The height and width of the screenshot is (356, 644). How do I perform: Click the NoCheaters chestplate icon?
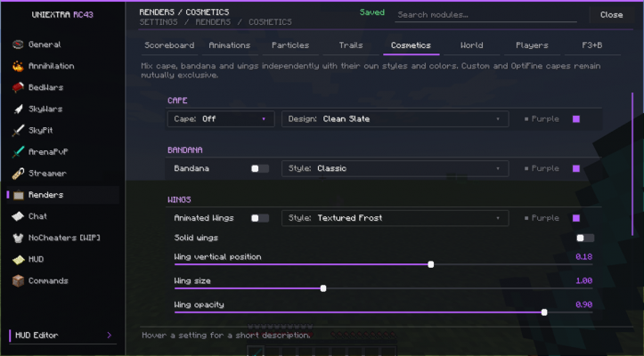[x=18, y=238]
